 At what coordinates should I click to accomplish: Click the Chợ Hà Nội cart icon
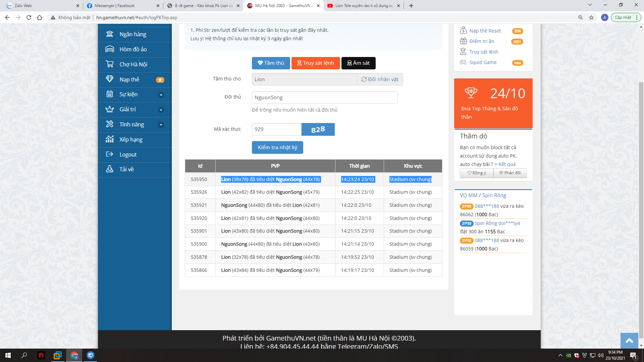pos(110,64)
